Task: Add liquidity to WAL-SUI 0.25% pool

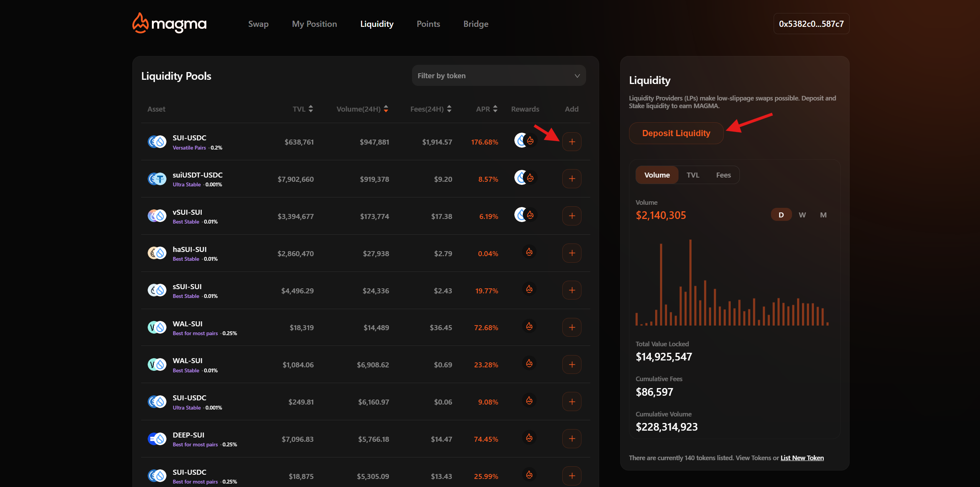Action: [572, 327]
